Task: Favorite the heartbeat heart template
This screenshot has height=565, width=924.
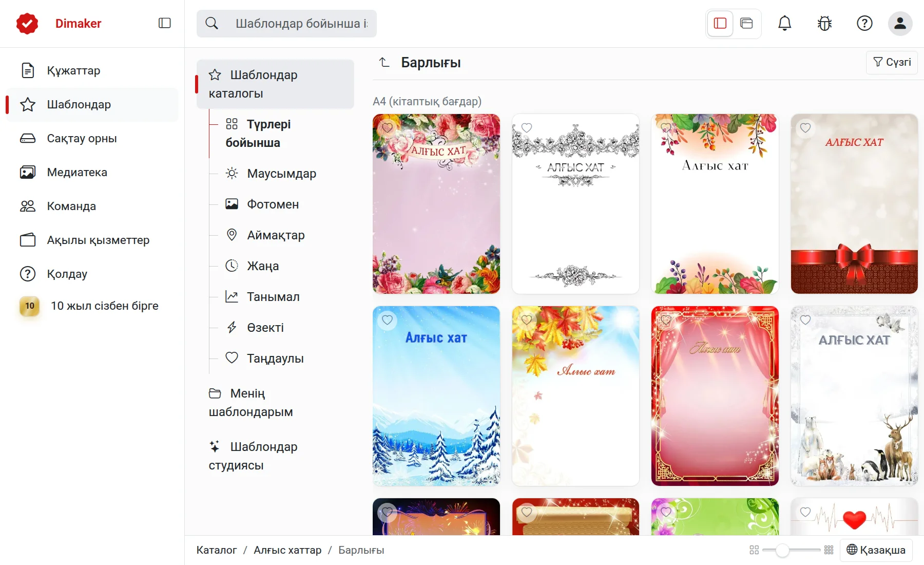Action: [805, 512]
